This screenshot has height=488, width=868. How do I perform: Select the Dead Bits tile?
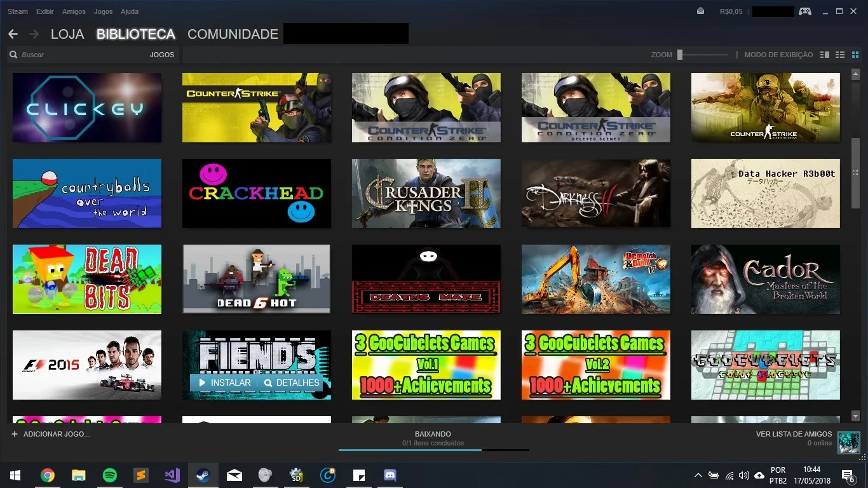coord(87,279)
